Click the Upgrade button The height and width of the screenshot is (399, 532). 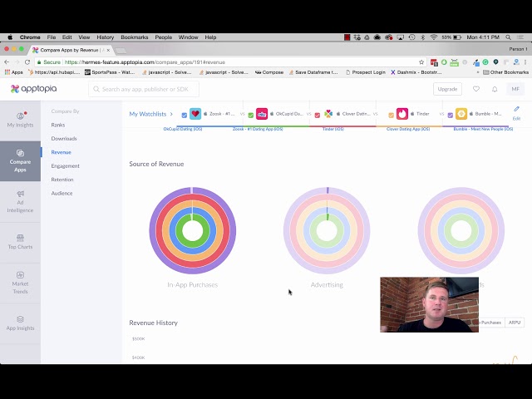(447, 89)
